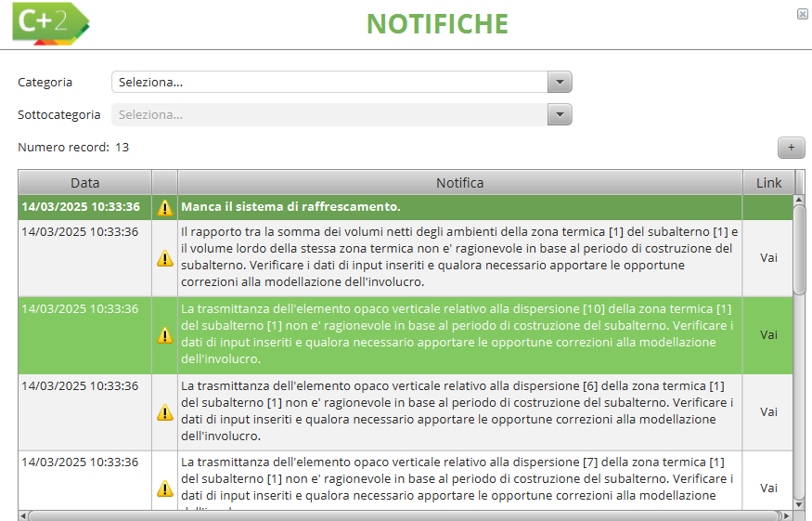
Task: Follow Vai link for volumi netti notification
Action: point(768,257)
